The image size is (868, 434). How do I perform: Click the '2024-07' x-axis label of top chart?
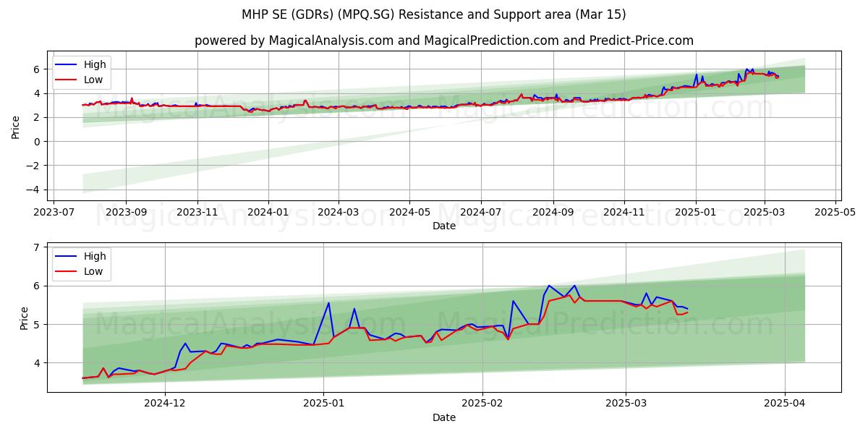point(481,213)
